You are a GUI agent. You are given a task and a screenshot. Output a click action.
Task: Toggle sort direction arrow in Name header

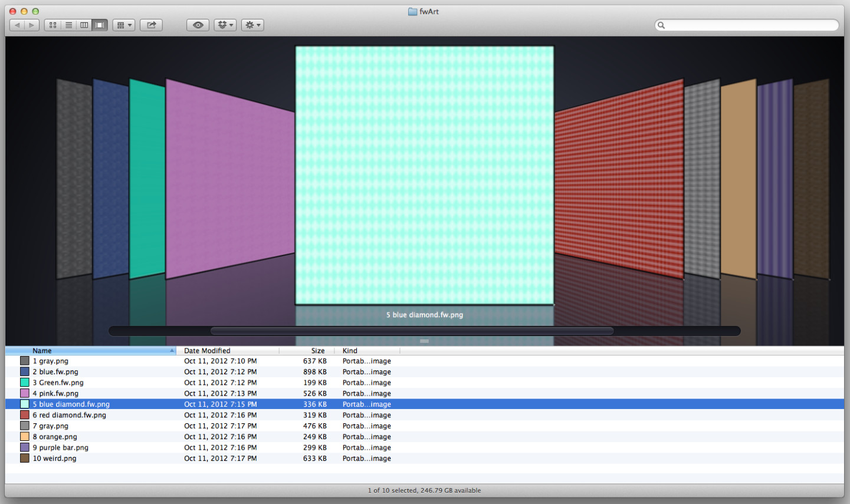(172, 351)
